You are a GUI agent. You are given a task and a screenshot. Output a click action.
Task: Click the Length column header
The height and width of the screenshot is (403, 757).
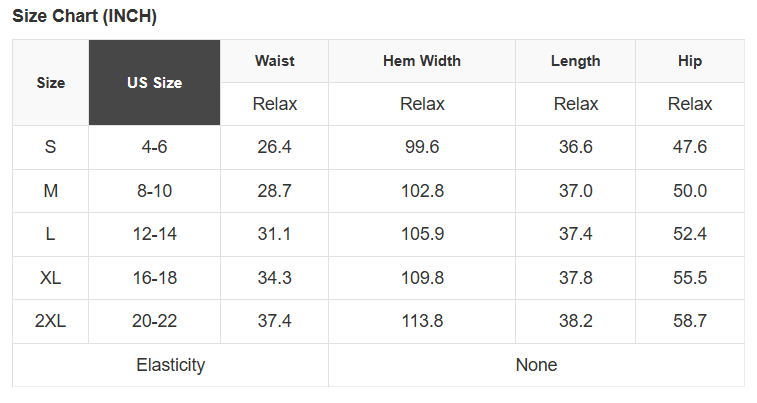click(x=575, y=61)
